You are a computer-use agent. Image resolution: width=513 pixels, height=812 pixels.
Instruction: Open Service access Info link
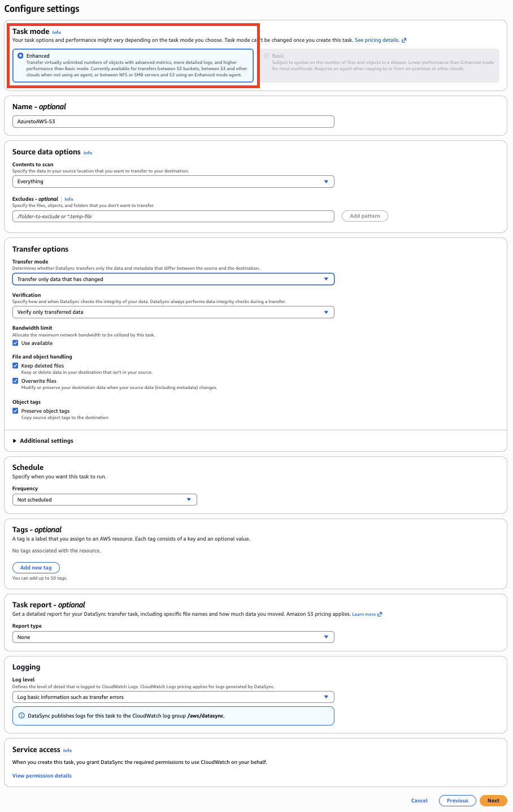[x=67, y=750]
